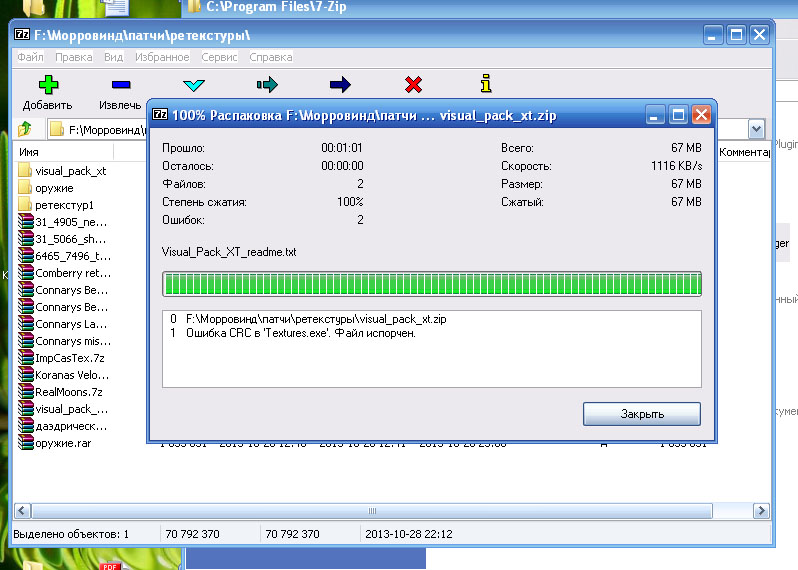Click archive icon of Comberry ret file
This screenshot has width=798, height=570.
point(25,272)
